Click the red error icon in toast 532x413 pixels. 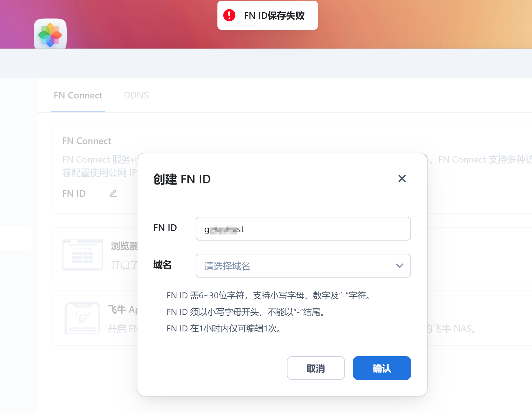pos(229,15)
